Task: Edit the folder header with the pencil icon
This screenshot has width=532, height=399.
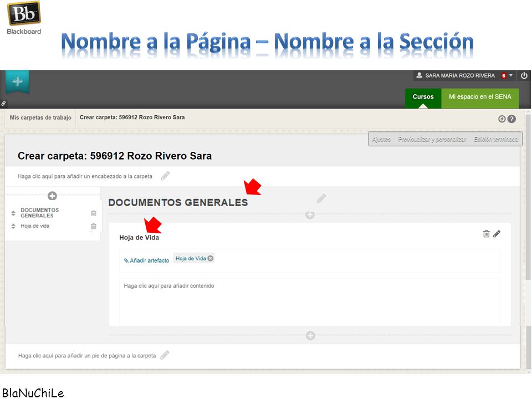Action: pyautogui.click(x=165, y=176)
